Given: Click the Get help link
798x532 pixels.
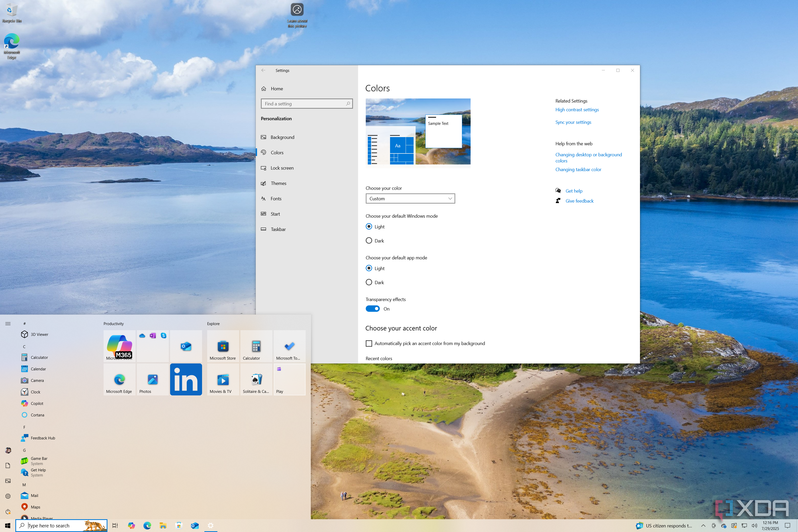Looking at the screenshot, I should [574, 191].
